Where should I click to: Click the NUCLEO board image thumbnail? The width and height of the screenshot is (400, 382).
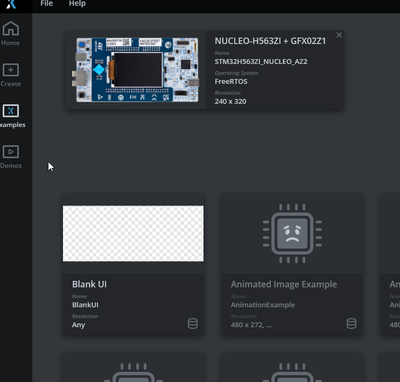point(136,70)
